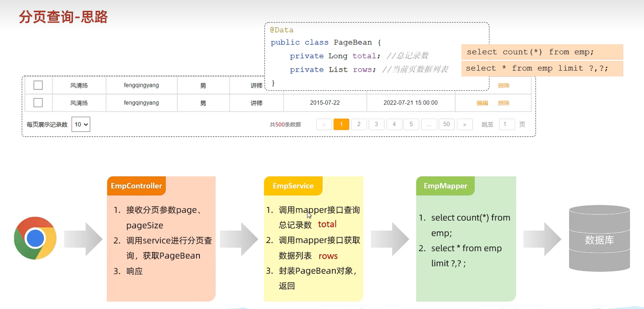Click the red 'rows' text in EmpService
Viewport: 644px width, 309px height.
(328, 256)
